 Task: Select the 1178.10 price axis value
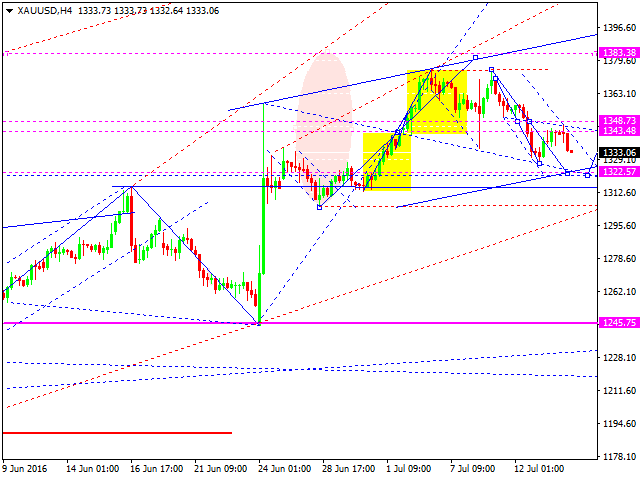click(x=619, y=457)
